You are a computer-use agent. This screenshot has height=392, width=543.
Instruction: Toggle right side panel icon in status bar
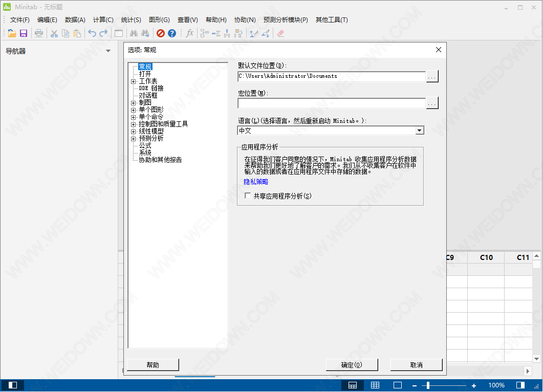click(520, 385)
